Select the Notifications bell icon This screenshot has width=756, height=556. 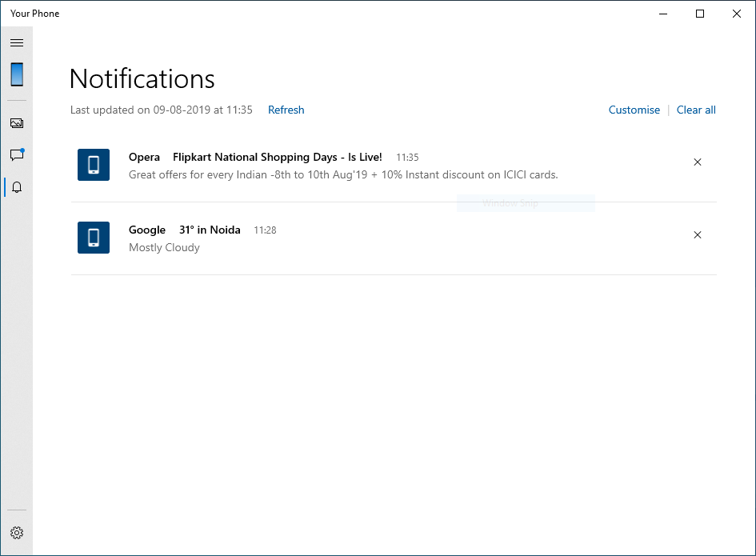point(17,187)
